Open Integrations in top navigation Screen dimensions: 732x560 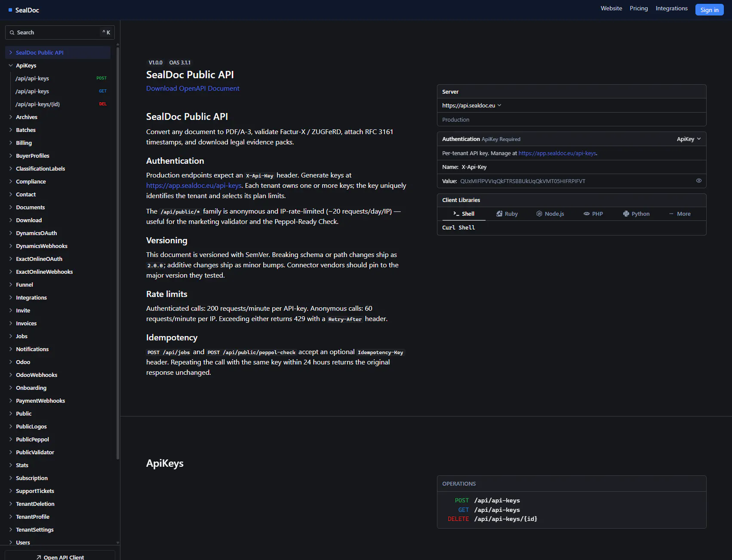point(671,8)
